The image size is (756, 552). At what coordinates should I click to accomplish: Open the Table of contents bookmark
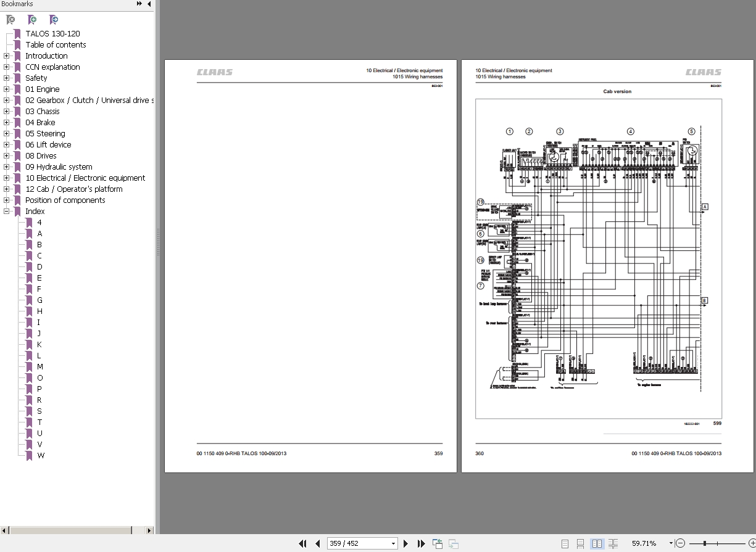(56, 45)
